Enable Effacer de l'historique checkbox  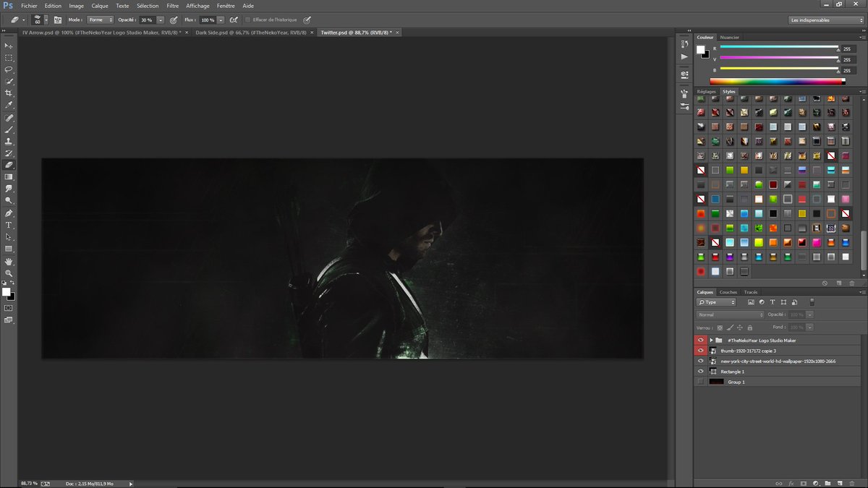pos(247,20)
